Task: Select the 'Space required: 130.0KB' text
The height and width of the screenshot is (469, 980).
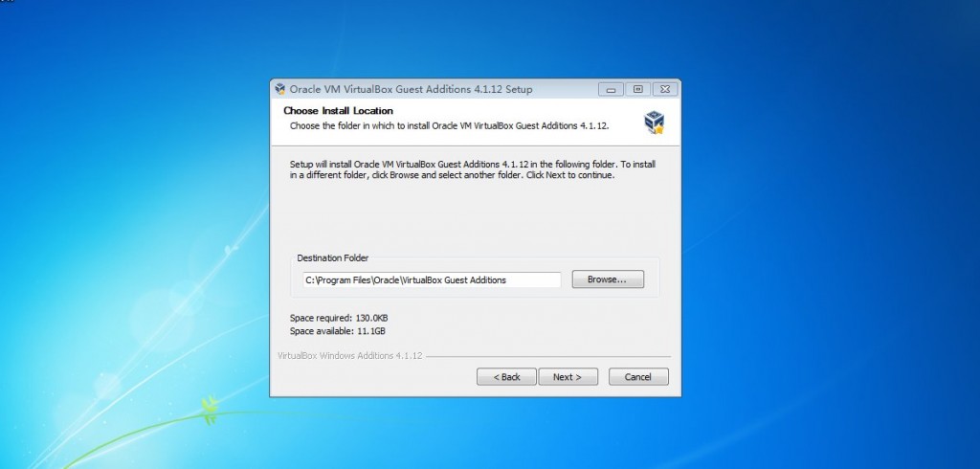Action: pos(339,318)
